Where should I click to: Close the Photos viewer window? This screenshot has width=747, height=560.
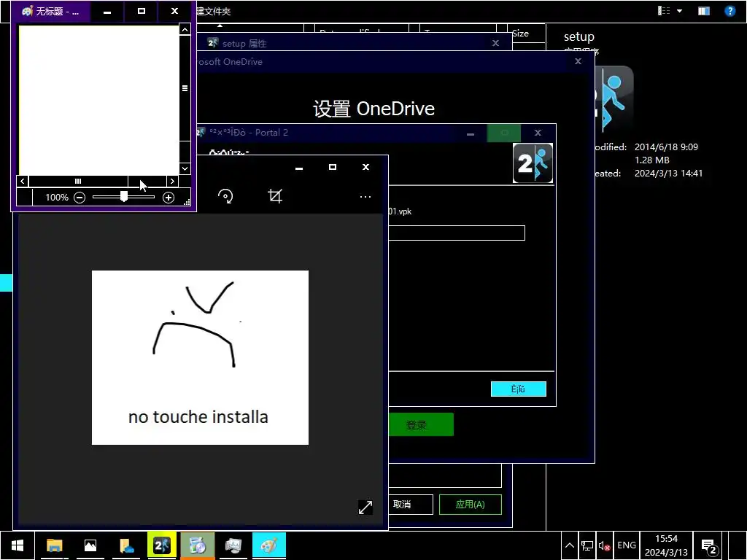tap(366, 167)
